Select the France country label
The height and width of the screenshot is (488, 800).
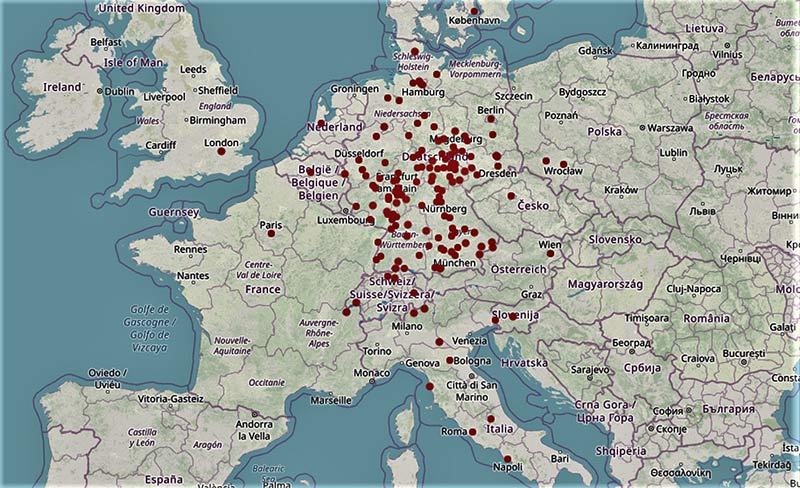(x=263, y=289)
